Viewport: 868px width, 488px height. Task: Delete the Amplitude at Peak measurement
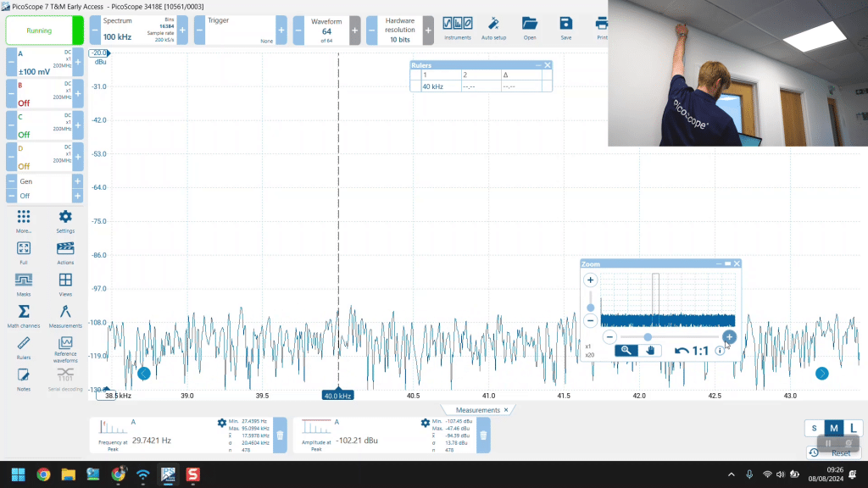(483, 435)
